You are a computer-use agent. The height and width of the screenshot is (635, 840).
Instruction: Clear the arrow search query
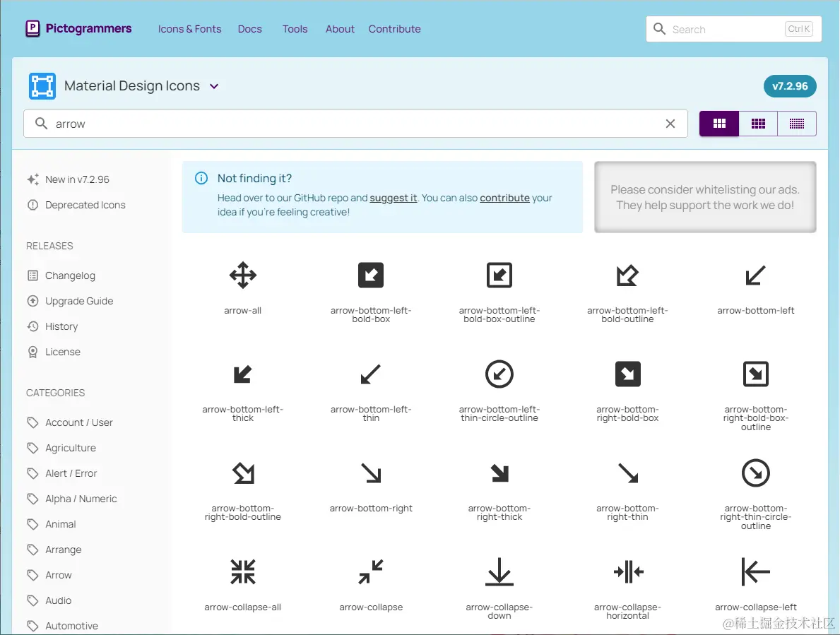[670, 124]
